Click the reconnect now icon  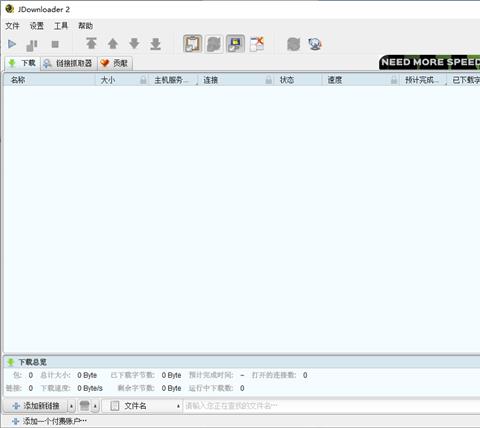294,44
